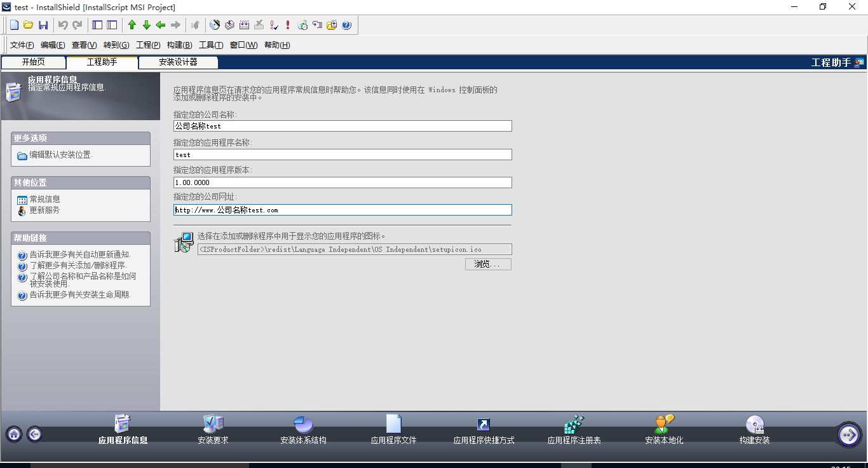Open 应用程序文件 step in bottom bar

click(393, 430)
